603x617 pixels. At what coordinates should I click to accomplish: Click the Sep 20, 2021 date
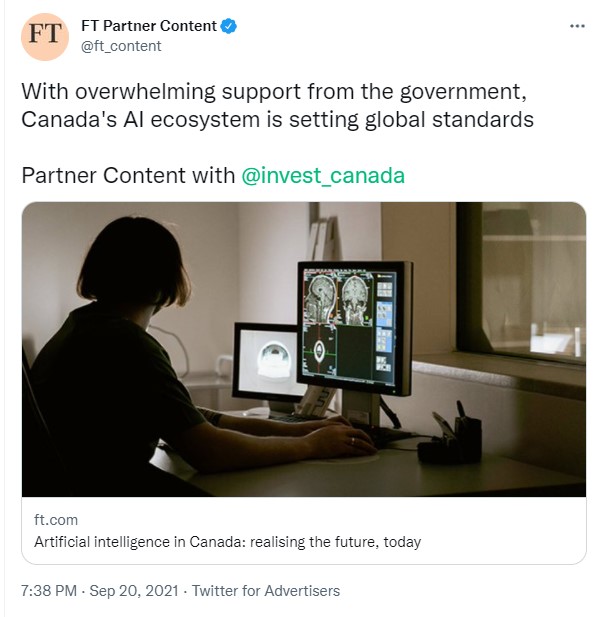tap(135, 591)
